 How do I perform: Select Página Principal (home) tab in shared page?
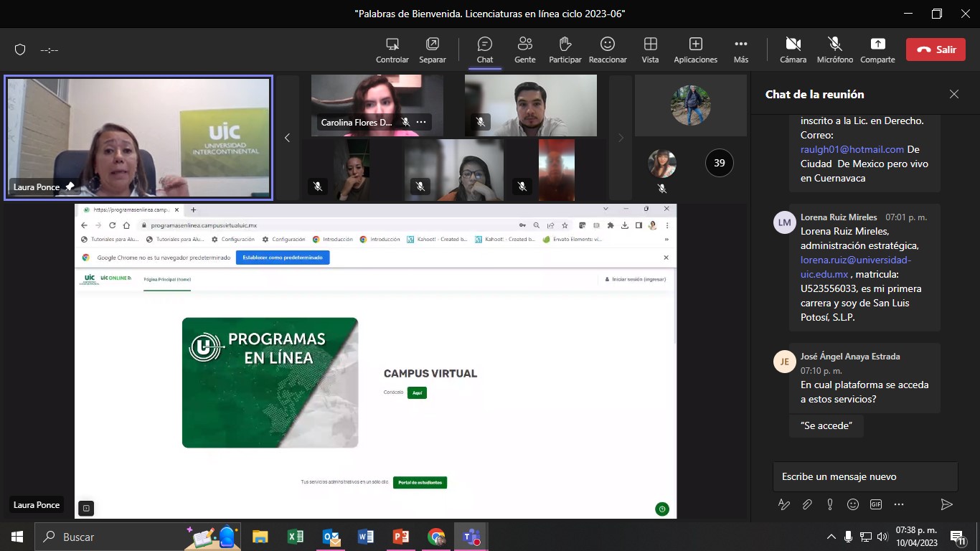(x=167, y=279)
